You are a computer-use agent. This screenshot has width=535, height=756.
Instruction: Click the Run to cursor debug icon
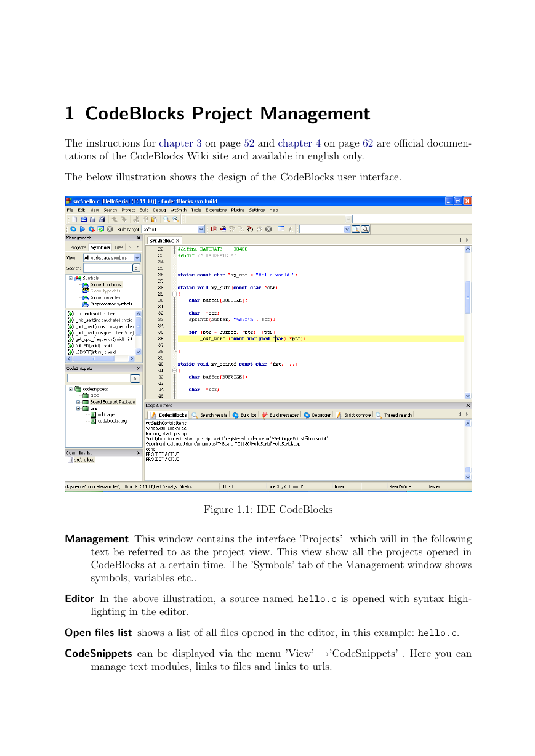(223, 229)
